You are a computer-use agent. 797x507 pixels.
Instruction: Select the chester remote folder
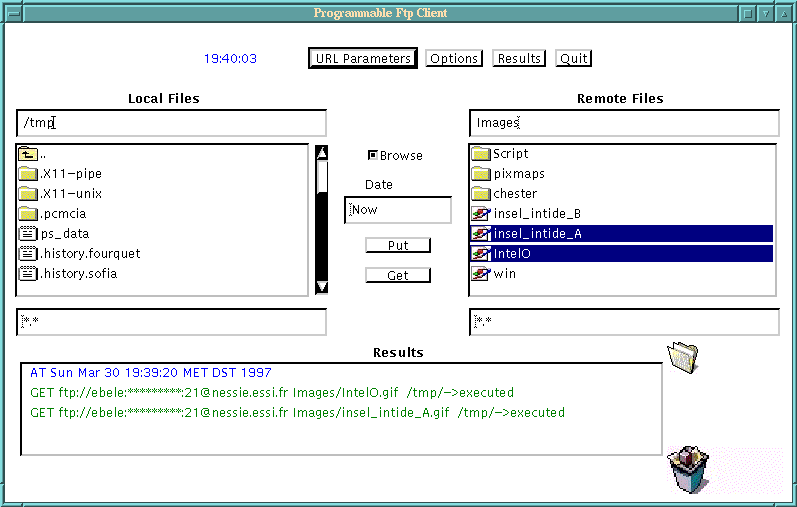(x=514, y=194)
